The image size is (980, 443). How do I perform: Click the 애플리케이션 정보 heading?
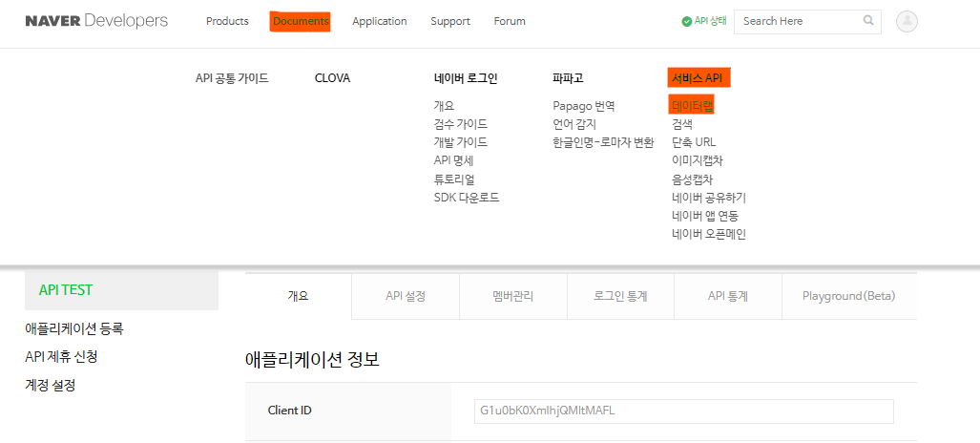click(x=312, y=360)
